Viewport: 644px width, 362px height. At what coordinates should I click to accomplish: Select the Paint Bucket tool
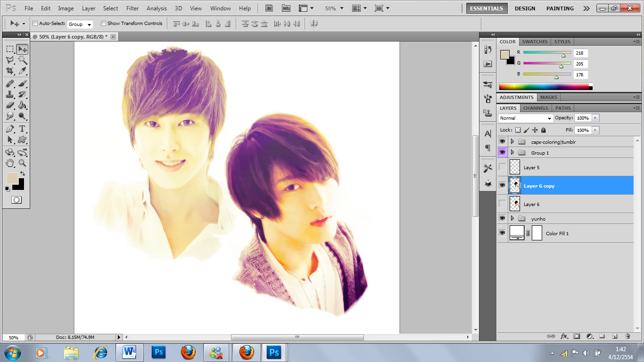22,105
